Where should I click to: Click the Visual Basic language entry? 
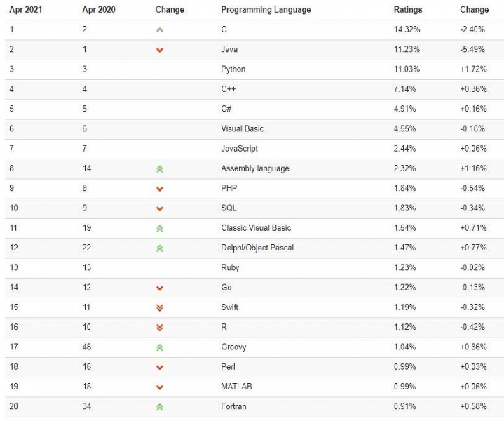coord(242,129)
